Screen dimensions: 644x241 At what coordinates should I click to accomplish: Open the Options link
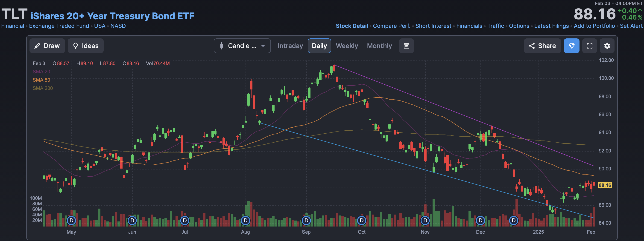click(519, 26)
